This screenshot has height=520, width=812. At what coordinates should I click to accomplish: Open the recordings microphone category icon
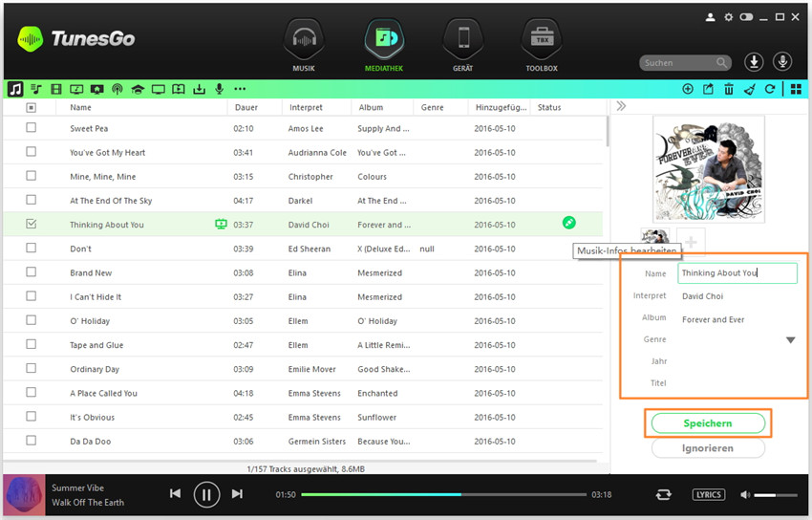219,89
